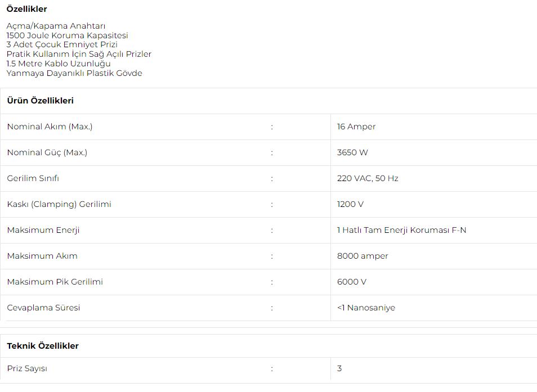Click the 1200 V value
Image resolution: width=537 pixels, height=392 pixels.
tap(350, 204)
